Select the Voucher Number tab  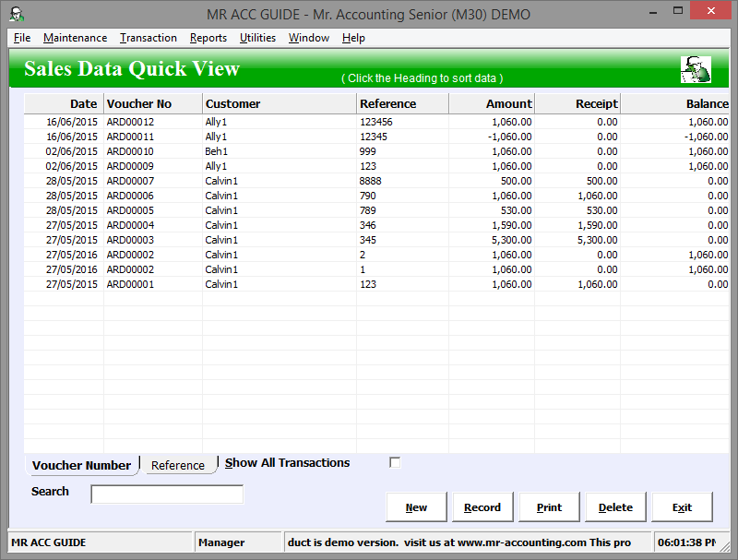[x=81, y=465]
